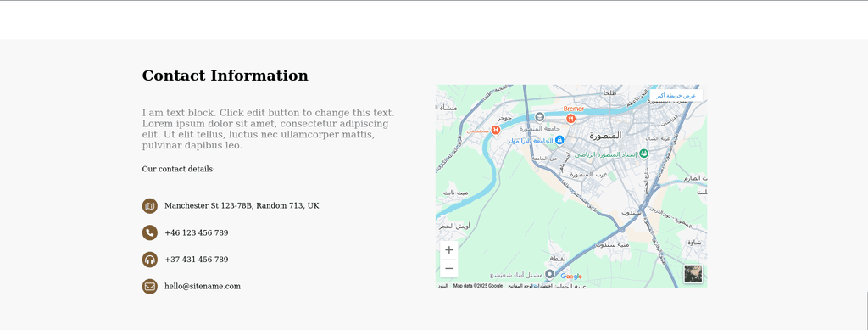Screen dimensions: 868x330
Task: Click the gray pin marker near the Google logo
Action: click(549, 274)
